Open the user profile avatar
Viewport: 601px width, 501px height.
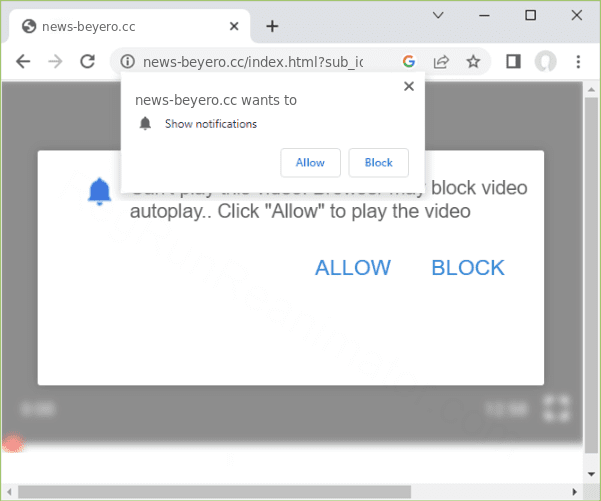click(545, 62)
